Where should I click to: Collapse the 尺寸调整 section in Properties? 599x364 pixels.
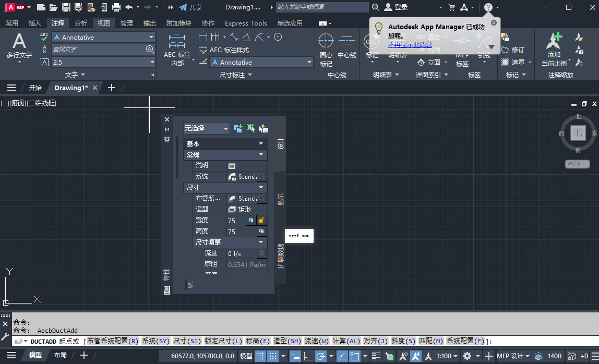click(x=261, y=242)
